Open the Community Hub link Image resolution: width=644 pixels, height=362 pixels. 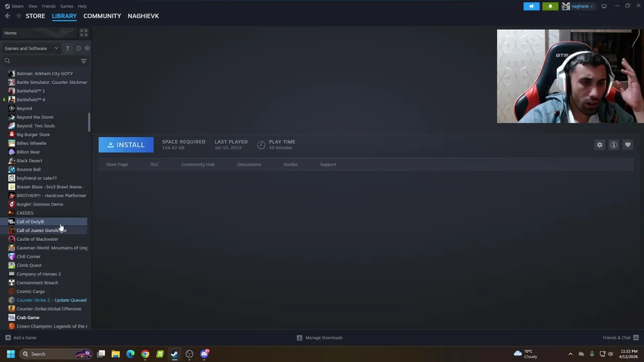(198, 164)
